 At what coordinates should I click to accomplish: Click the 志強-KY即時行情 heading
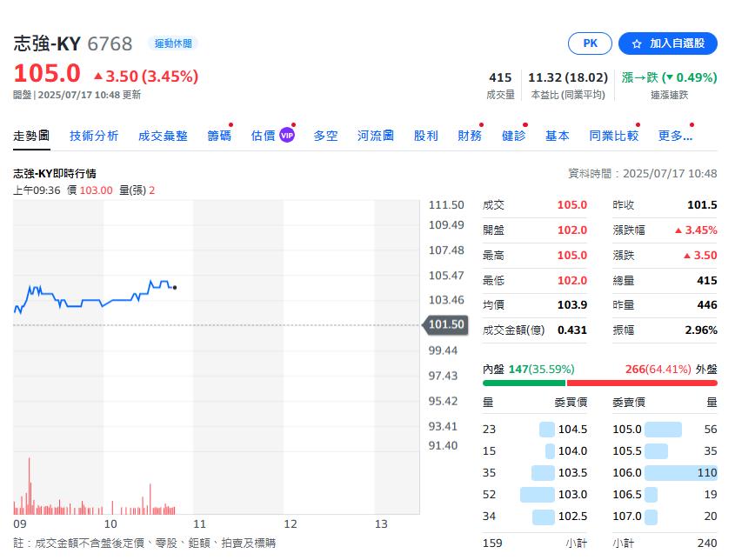(55, 174)
